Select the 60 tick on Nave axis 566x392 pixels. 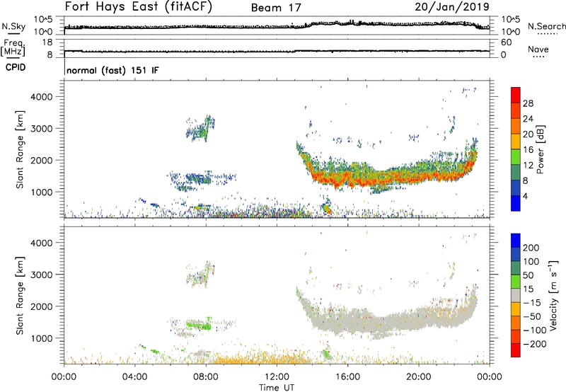point(506,42)
